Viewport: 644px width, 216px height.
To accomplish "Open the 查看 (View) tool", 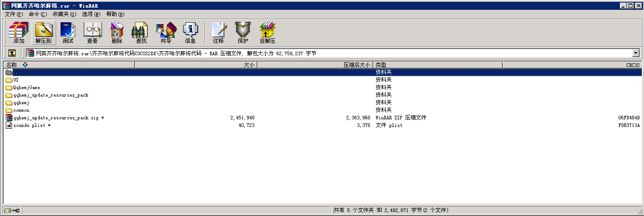I will [x=92, y=33].
